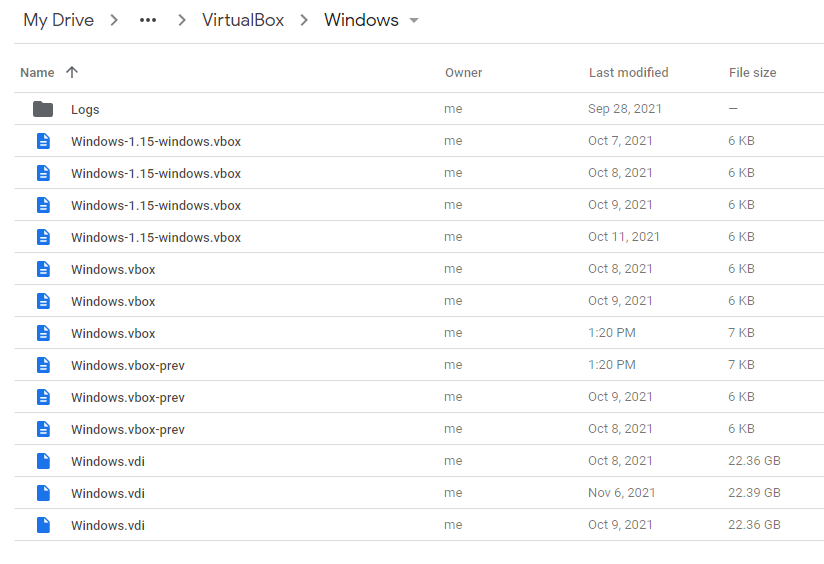Select Windows-1.15-windows.vbox modified Oct 8, 2021
This screenshot has width=824, height=564.
pyautogui.click(x=156, y=173)
